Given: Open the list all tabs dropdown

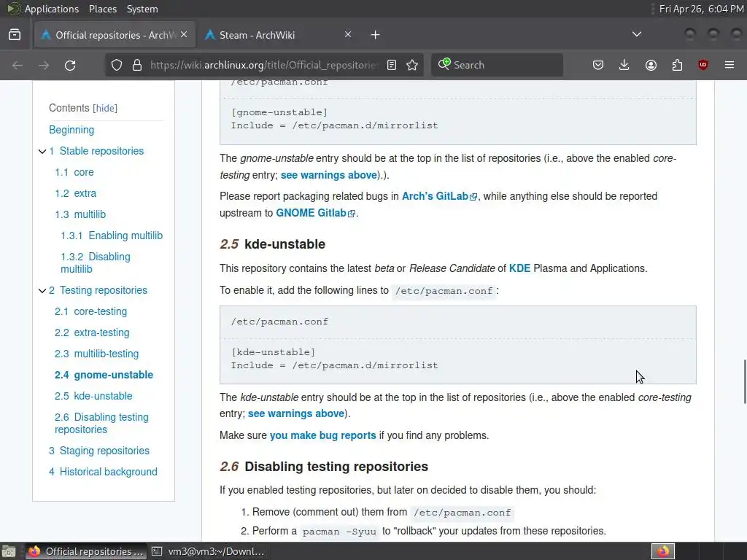Looking at the screenshot, I should pyautogui.click(x=636, y=34).
